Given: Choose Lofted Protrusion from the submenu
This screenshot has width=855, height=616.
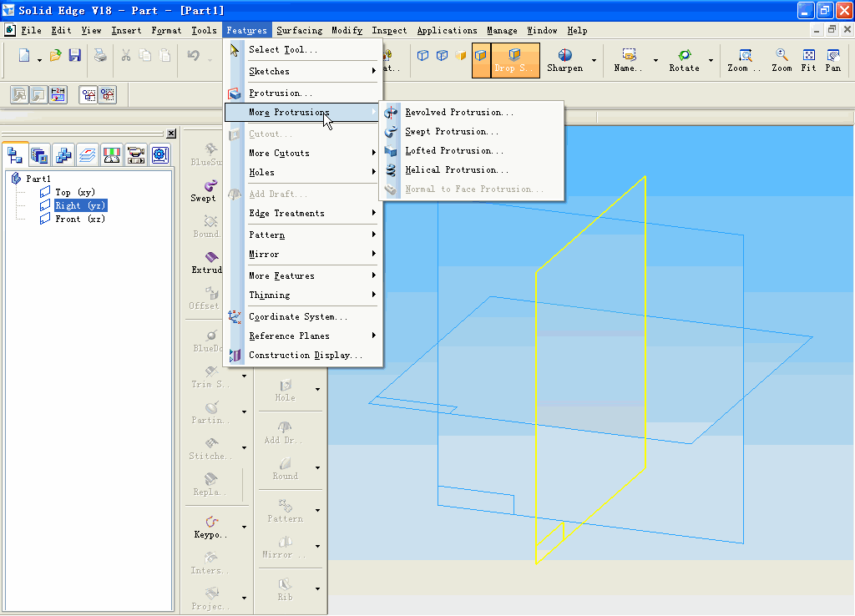Looking at the screenshot, I should coord(472,150).
